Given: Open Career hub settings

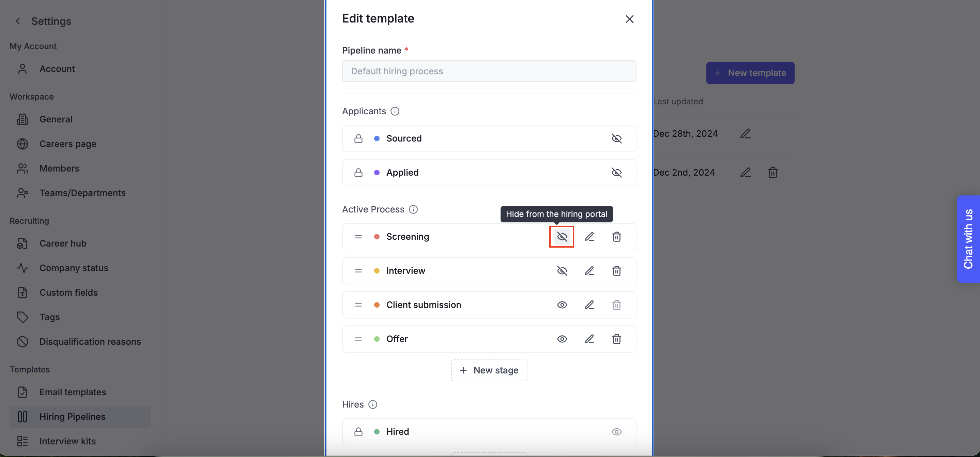Looking at the screenshot, I should (x=63, y=244).
